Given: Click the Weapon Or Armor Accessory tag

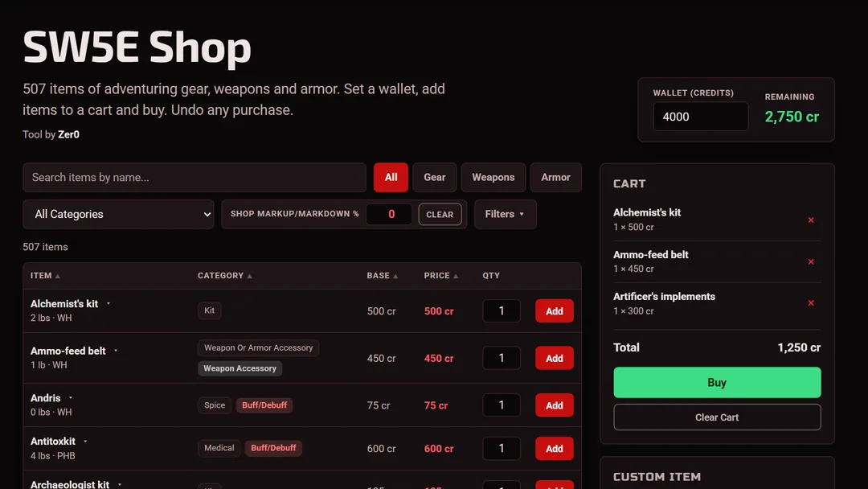Looking at the screenshot, I should [x=258, y=347].
